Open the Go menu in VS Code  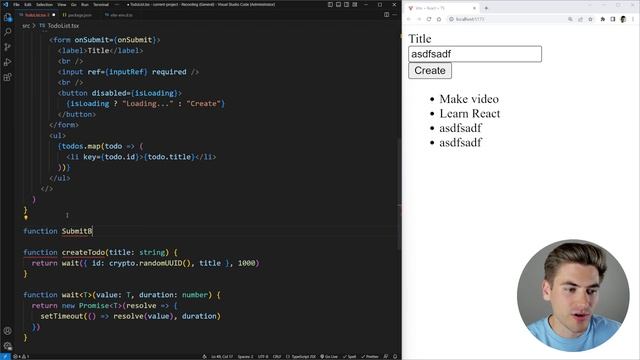coord(74,4)
